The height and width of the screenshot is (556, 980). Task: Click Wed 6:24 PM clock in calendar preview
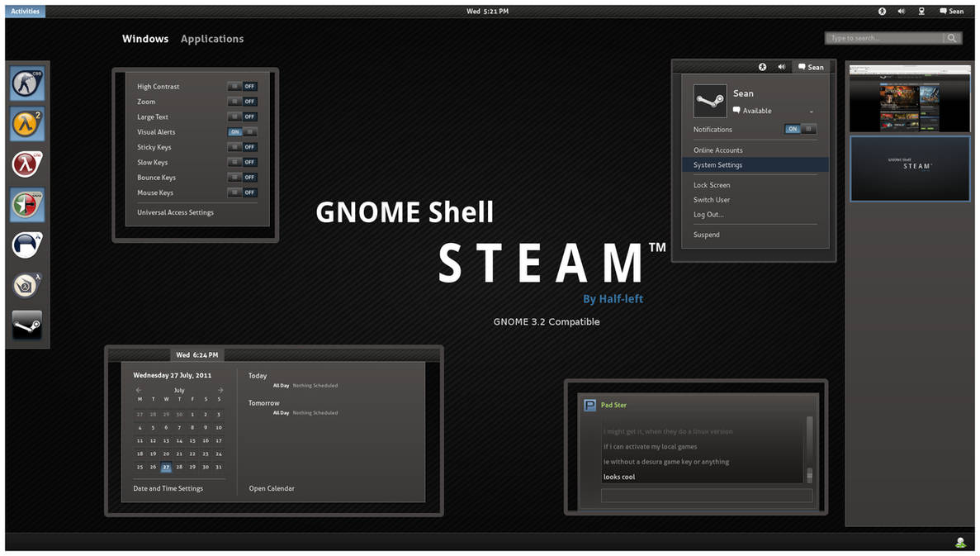196,354
